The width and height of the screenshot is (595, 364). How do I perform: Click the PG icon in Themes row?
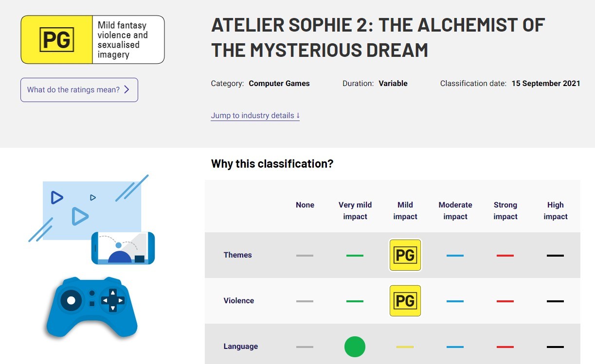tap(405, 255)
